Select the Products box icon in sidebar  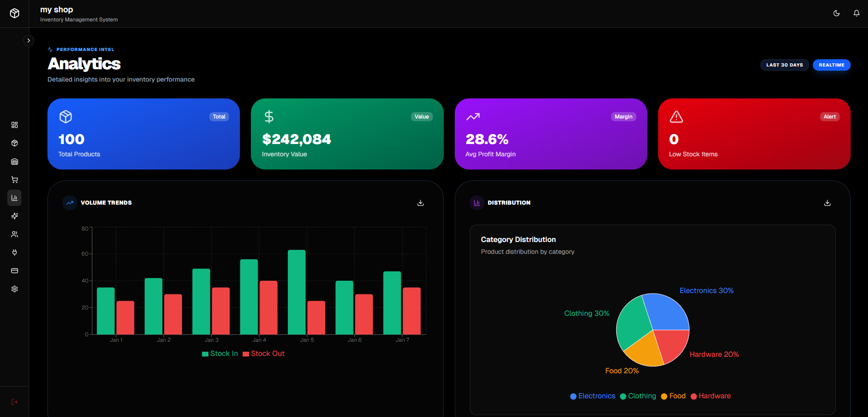[14, 143]
